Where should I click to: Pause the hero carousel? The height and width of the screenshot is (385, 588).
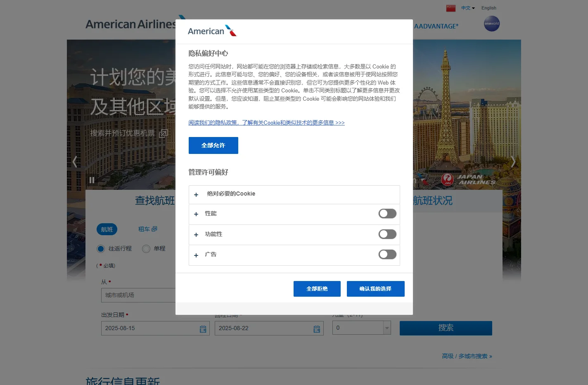[x=92, y=180]
